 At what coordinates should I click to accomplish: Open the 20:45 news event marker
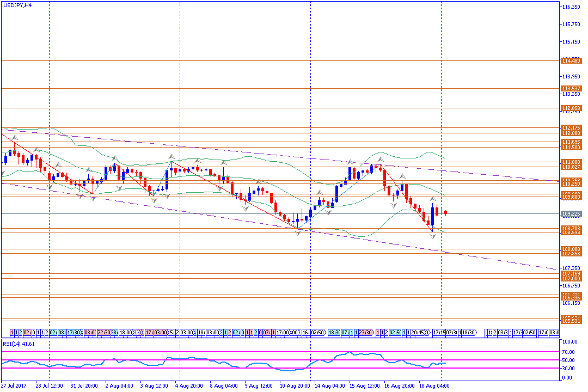[x=418, y=332]
